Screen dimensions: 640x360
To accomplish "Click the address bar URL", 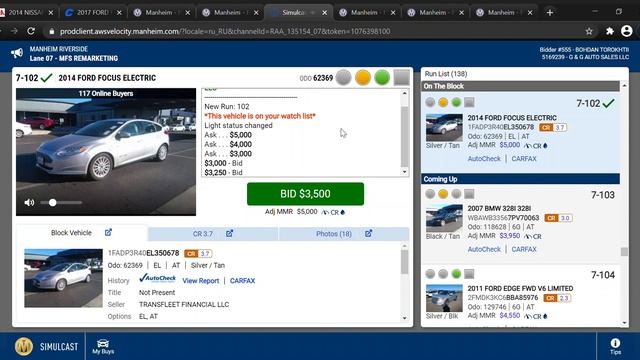I will pyautogui.click(x=225, y=31).
